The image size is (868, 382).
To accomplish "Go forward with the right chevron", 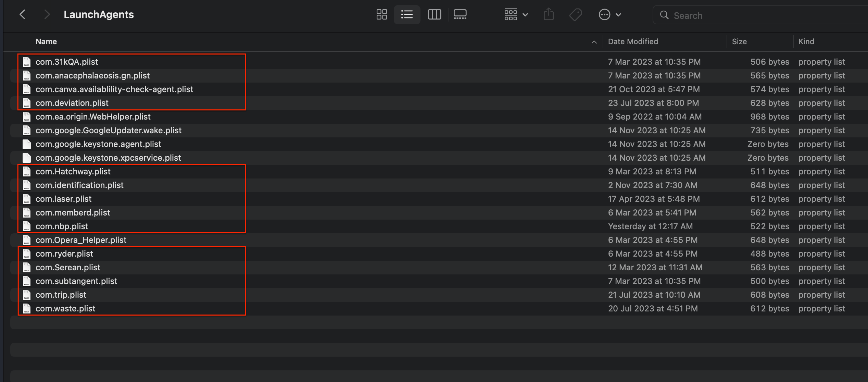I will pos(47,14).
